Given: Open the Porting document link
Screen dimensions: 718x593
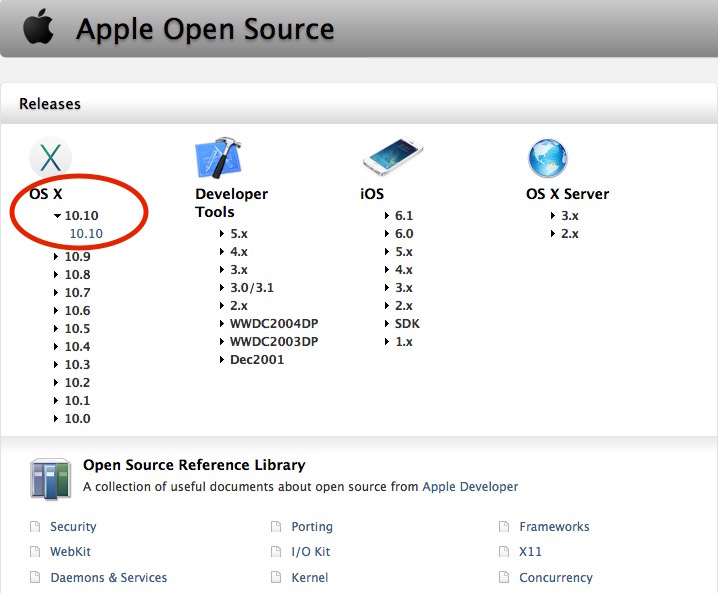Looking at the screenshot, I should pyautogui.click(x=312, y=527).
